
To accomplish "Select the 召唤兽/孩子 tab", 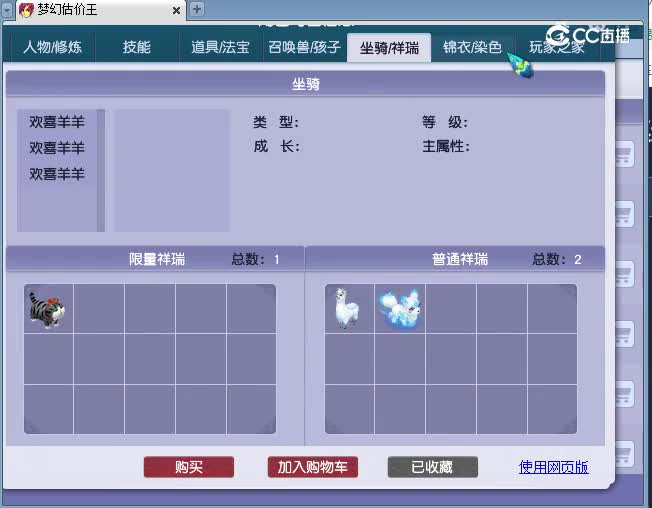I will pyautogui.click(x=304, y=47).
